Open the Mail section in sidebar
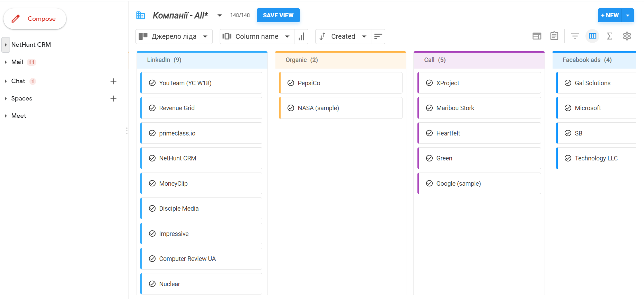 [x=17, y=62]
